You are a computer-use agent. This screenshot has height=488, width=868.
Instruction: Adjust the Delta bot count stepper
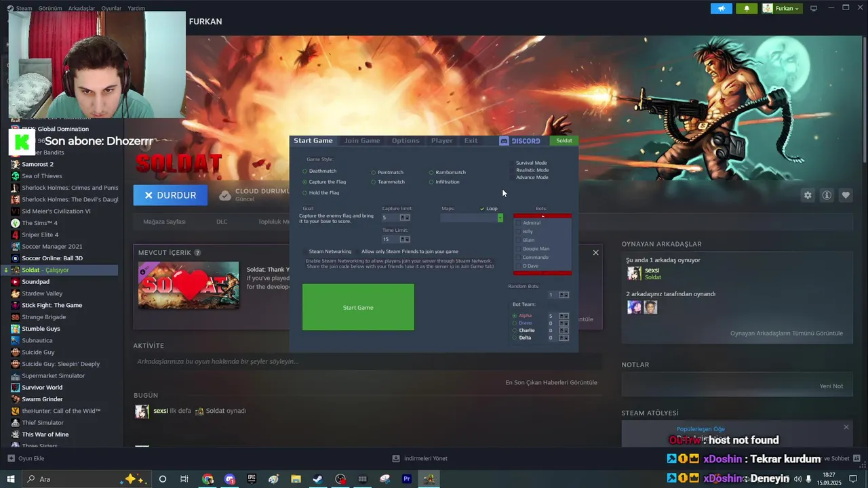pyautogui.click(x=564, y=338)
